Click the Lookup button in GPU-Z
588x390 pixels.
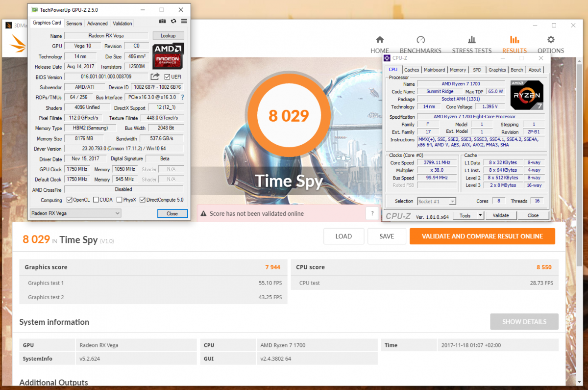(168, 35)
